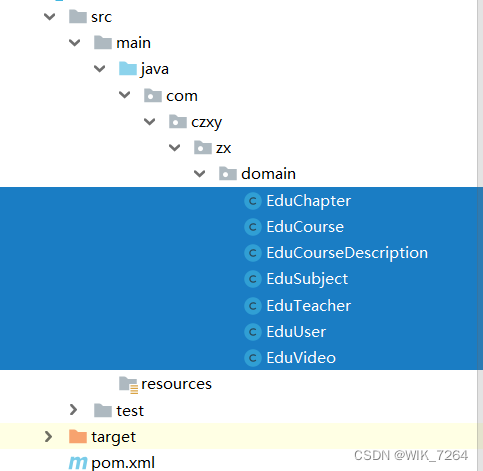Click the Maven pom.xml file icon
Viewport: 483px width, 471px height.
click(x=78, y=463)
